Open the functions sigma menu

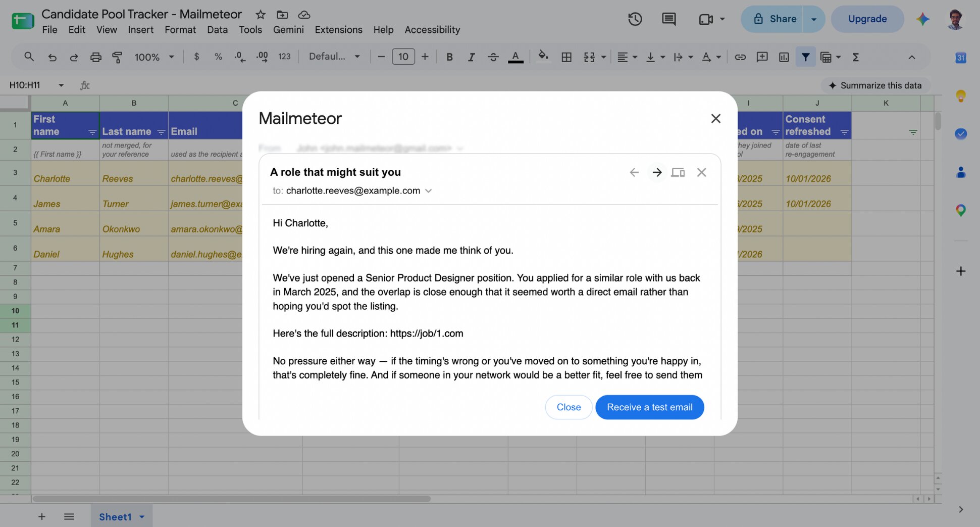(x=856, y=57)
